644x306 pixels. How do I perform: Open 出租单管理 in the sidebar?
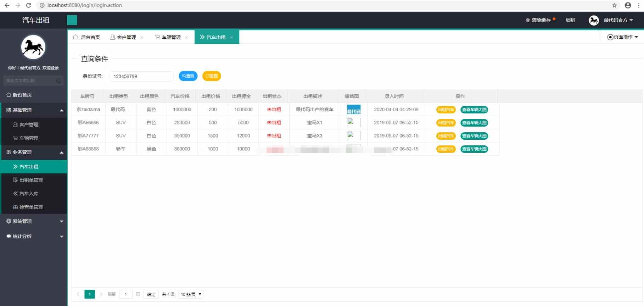coord(34,180)
